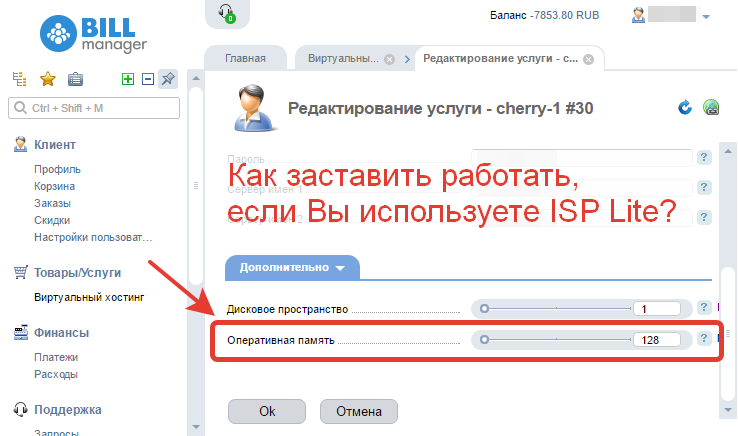Click the Дисковое пространство value field
The image size is (738, 436).
[657, 309]
